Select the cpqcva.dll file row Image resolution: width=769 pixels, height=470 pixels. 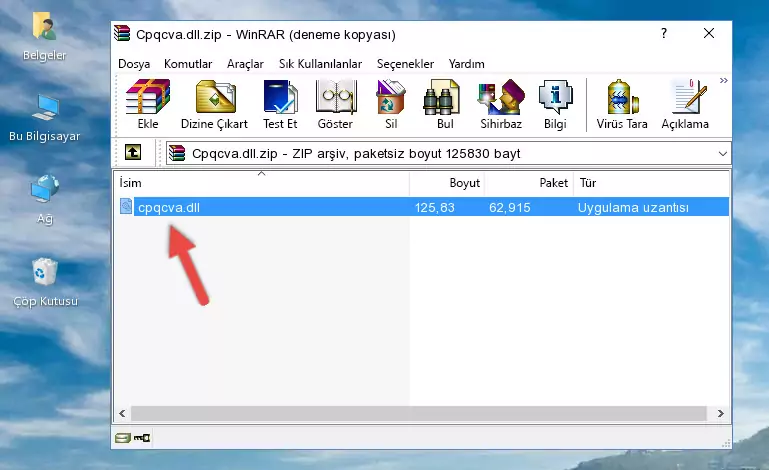[423, 207]
